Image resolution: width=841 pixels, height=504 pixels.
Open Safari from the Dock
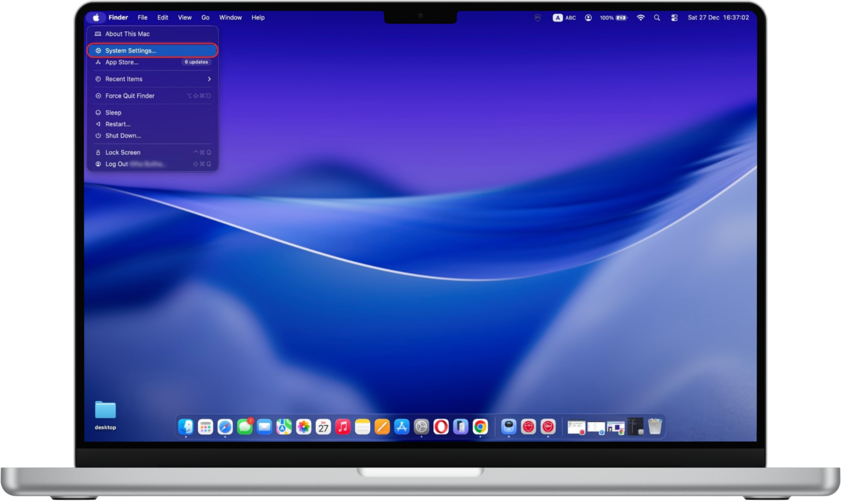tap(224, 427)
